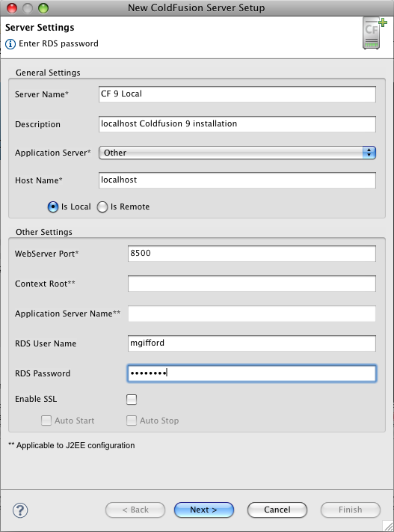Click the General Settings group label
Viewport: 394px width, 532px height.
click(48, 73)
